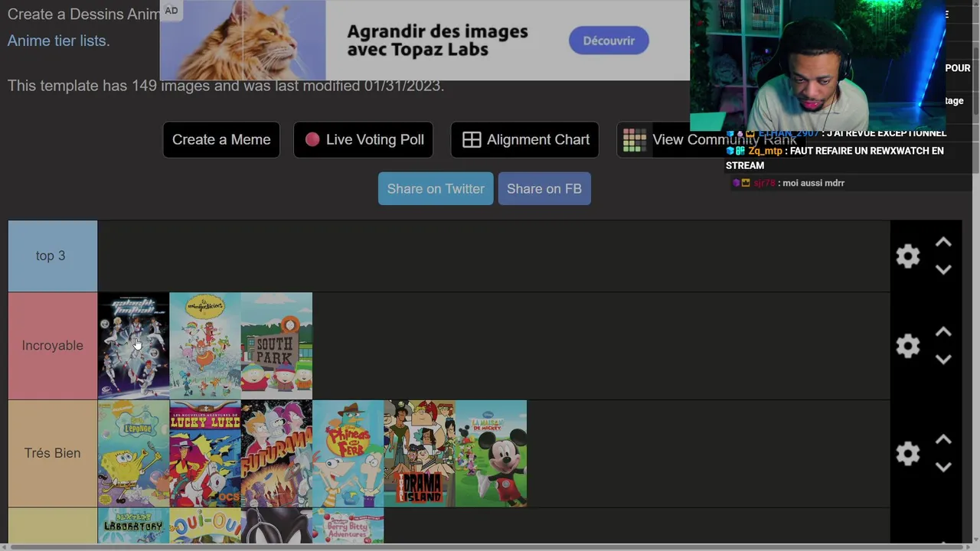Open the Anime tier lists link
This screenshot has height=551, width=980.
[58, 41]
